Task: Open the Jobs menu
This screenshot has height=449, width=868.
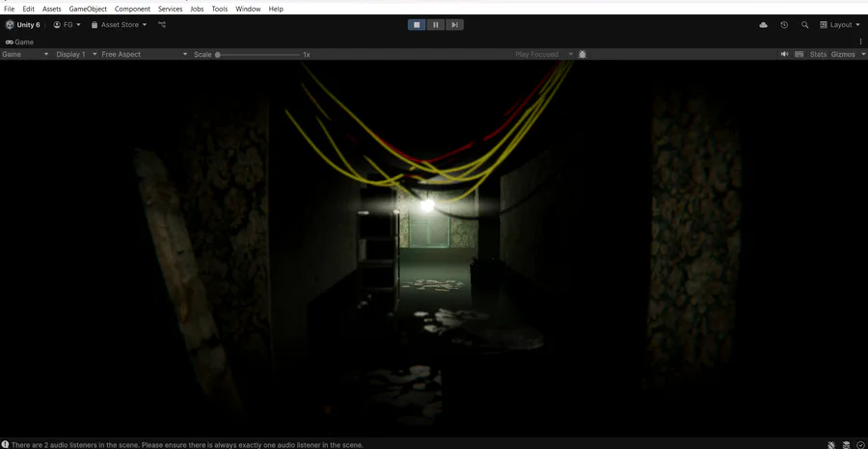Action: click(x=197, y=9)
